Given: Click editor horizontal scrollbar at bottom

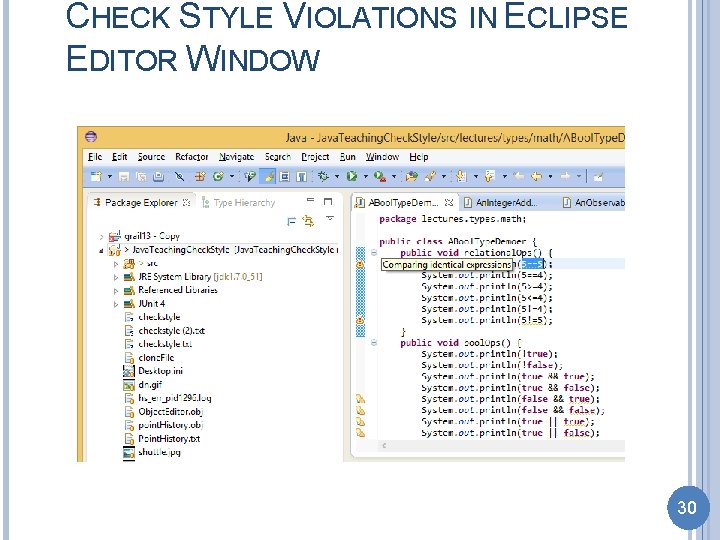Looking at the screenshot, I should coord(501,445).
